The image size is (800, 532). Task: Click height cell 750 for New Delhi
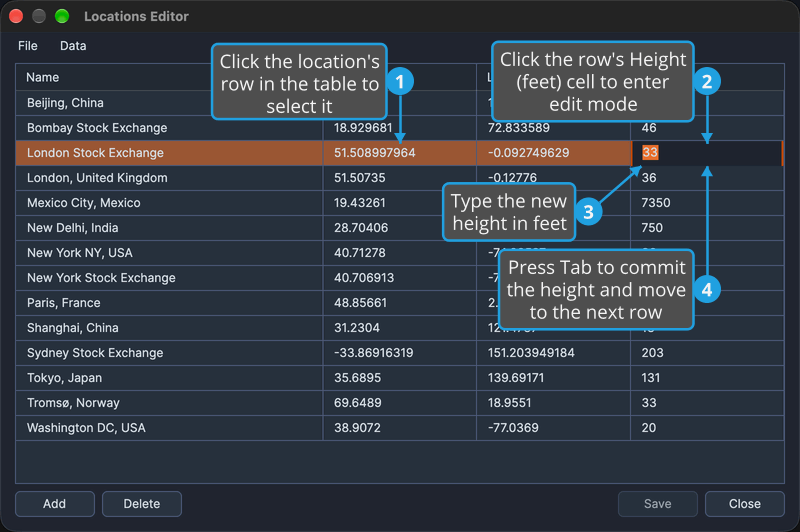707,227
